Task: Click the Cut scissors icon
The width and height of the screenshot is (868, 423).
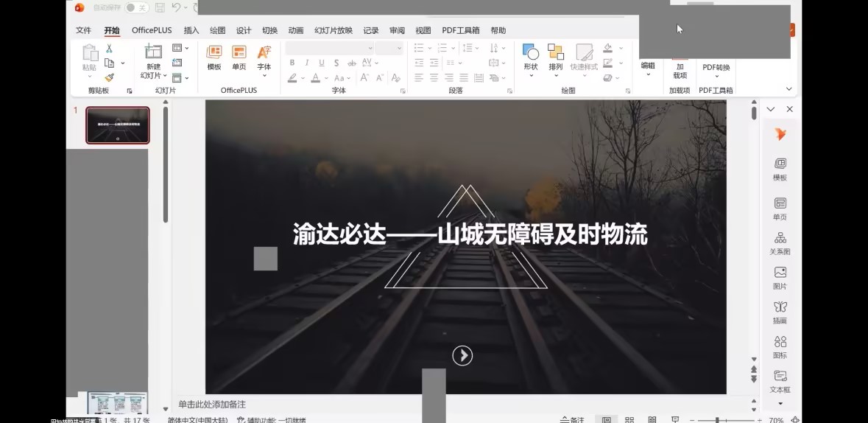Action: coord(109,49)
